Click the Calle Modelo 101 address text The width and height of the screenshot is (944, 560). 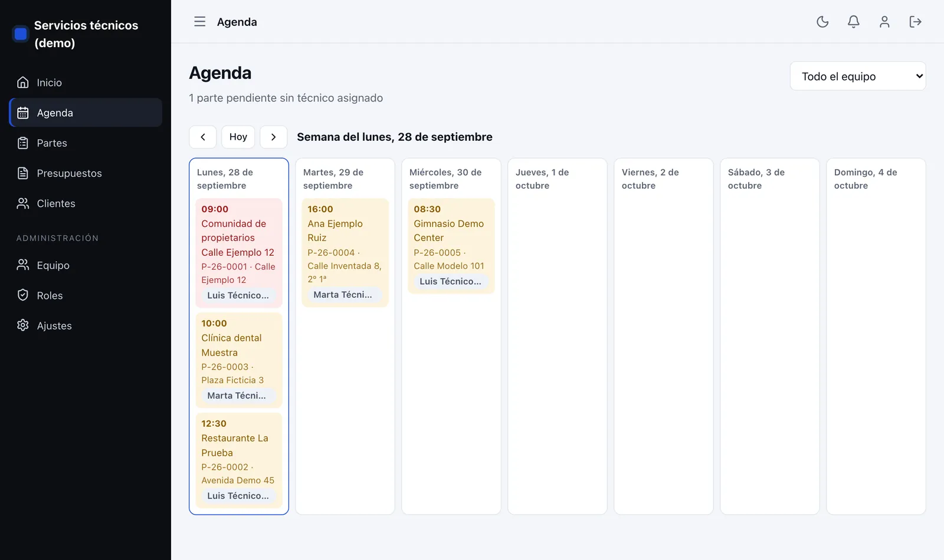[x=449, y=266]
